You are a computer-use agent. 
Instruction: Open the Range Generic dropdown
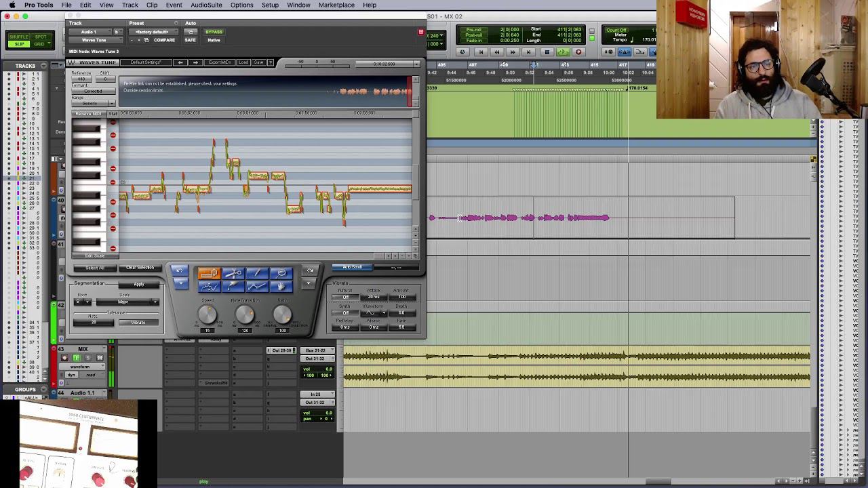point(93,104)
